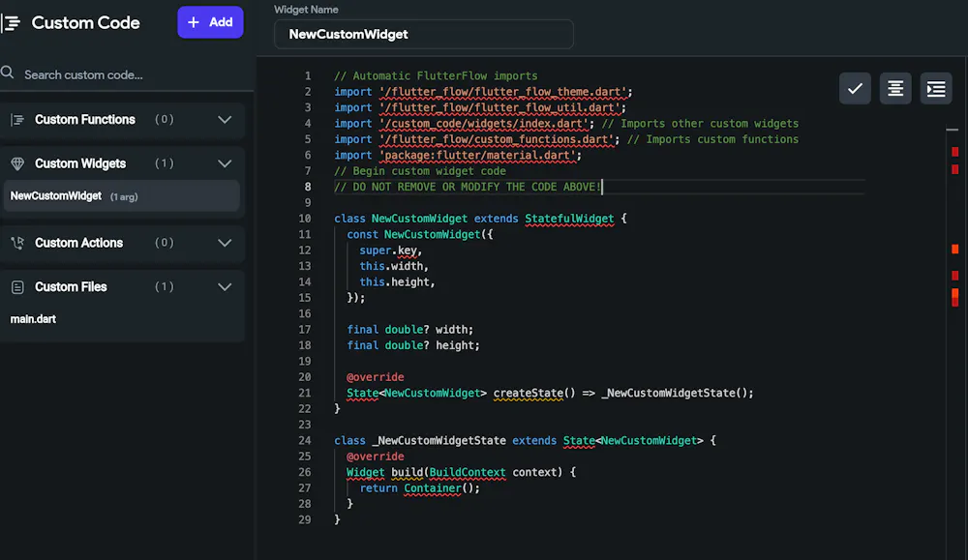Click the Custom Functions section icon
This screenshot has height=560, width=968.
17,120
